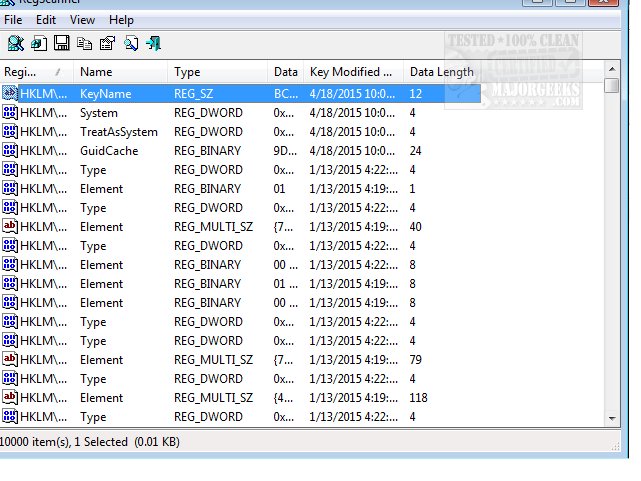641x481 pixels.
Task: Click the data length value 24
Action: tap(415, 151)
